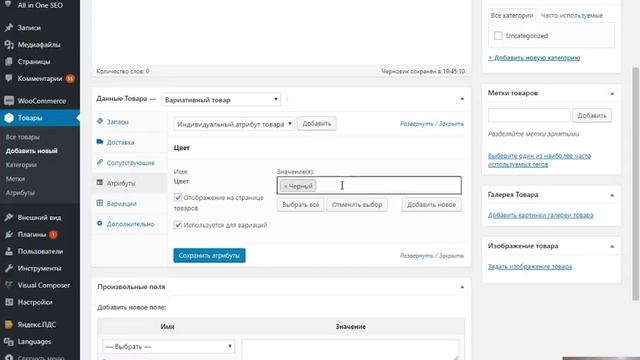Click the Доставка truck icon
Image resolution: width=640 pixels, height=360 pixels.
pos(100,142)
